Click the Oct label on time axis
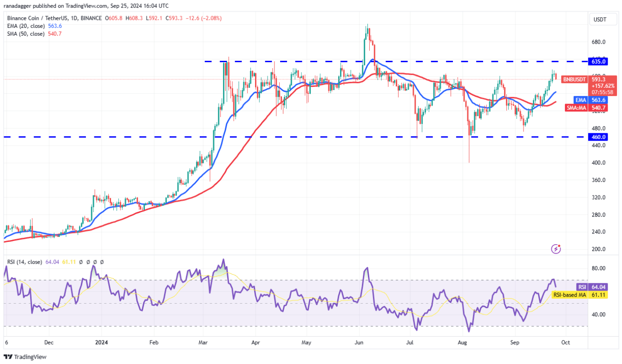This screenshot has width=622, height=364. pos(565,342)
